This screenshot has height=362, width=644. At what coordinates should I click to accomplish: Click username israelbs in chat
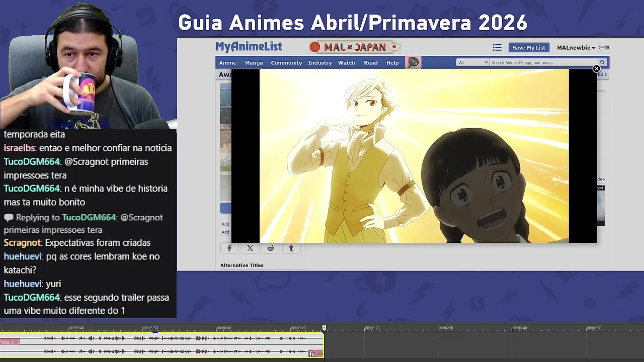click(x=19, y=148)
